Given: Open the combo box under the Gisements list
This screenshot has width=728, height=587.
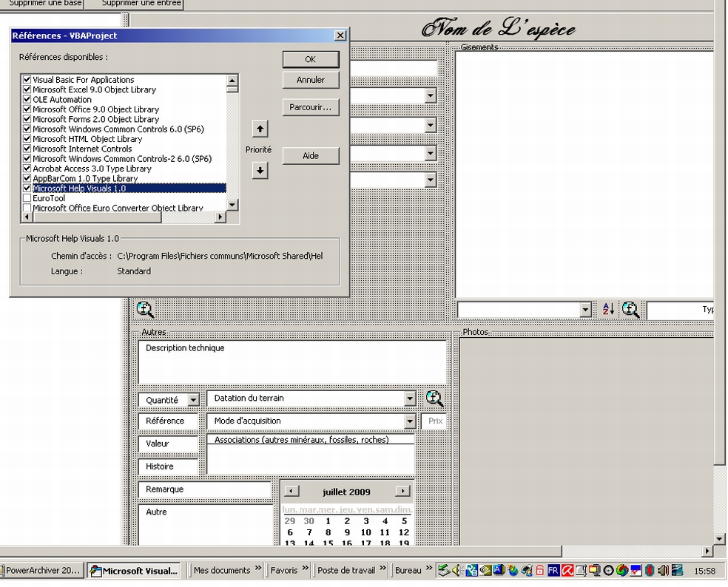Looking at the screenshot, I should [585, 310].
